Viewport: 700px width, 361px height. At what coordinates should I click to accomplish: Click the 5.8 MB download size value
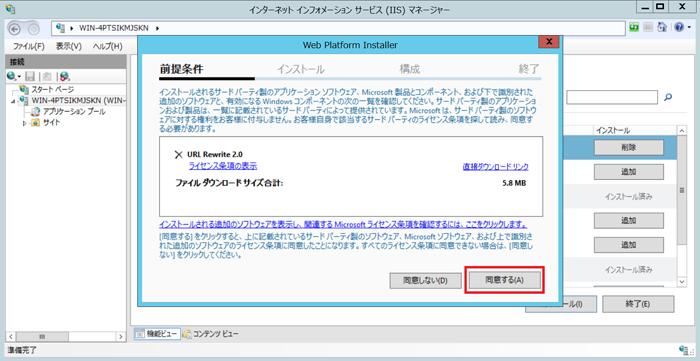click(x=514, y=183)
